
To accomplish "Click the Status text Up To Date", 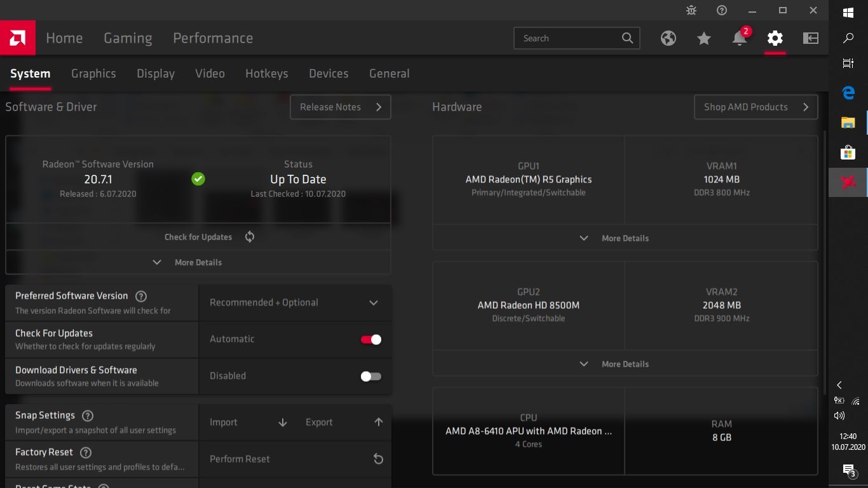I will (x=298, y=179).
